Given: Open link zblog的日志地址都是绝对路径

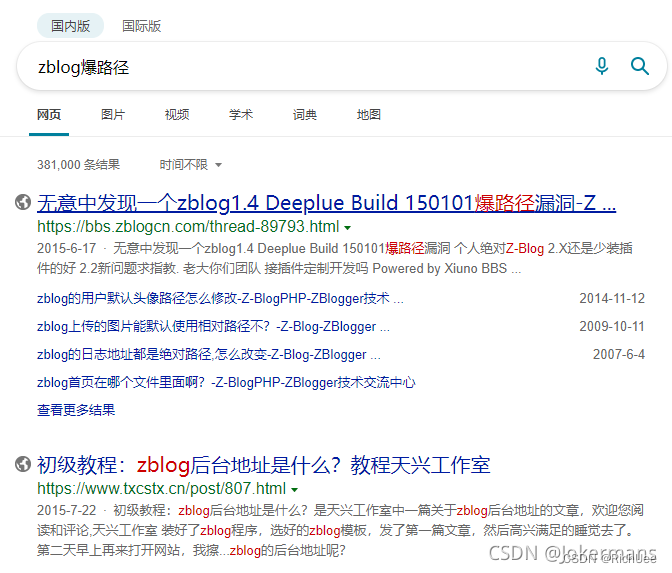Looking at the screenshot, I should (209, 354).
